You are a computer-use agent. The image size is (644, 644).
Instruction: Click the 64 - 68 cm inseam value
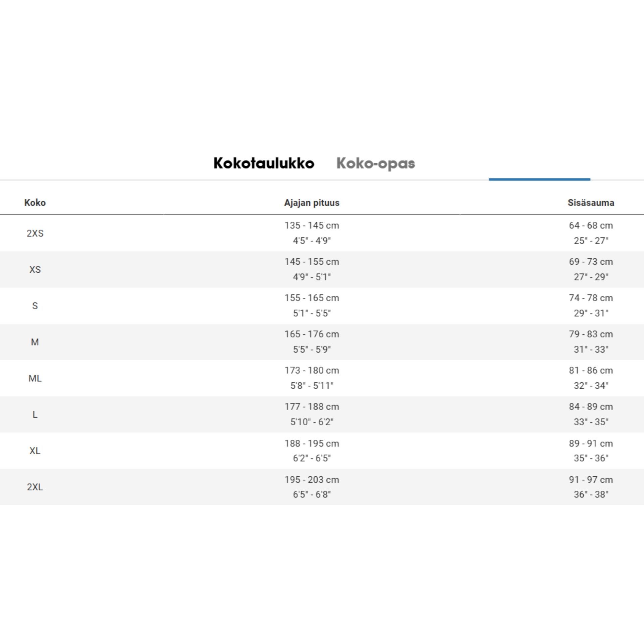pos(591,225)
